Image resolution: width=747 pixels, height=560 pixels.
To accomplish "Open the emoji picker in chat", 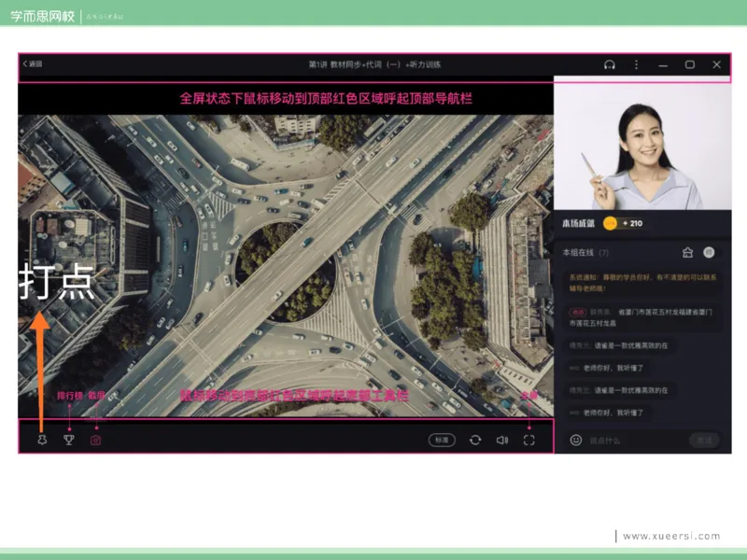I will [576, 440].
